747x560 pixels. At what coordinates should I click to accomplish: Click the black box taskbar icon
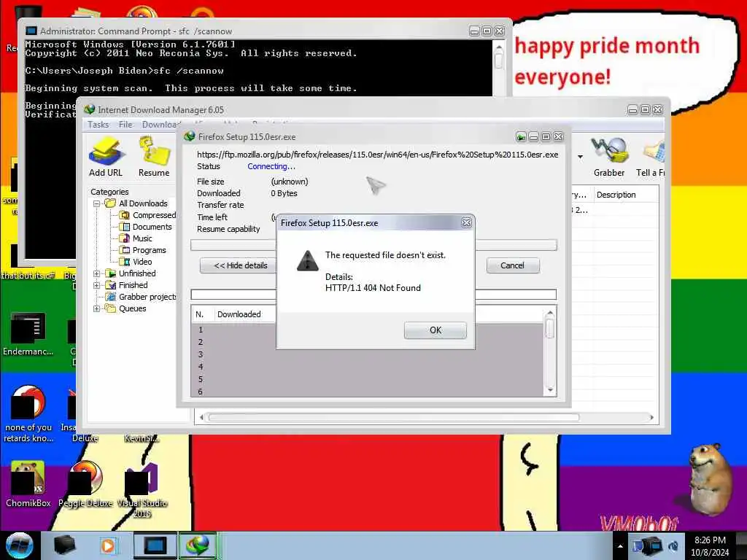(65, 545)
